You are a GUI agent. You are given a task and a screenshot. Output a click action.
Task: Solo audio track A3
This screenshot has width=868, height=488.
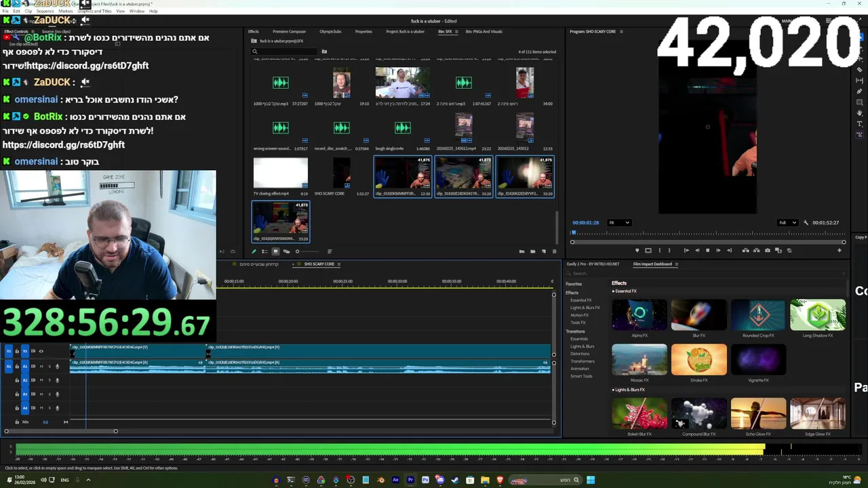point(50,394)
